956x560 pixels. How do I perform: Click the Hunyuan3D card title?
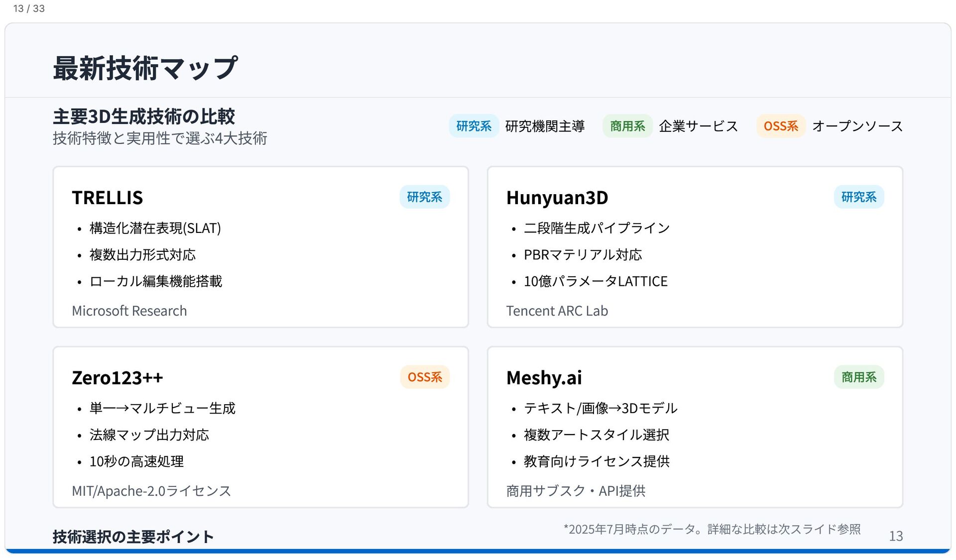[557, 198]
